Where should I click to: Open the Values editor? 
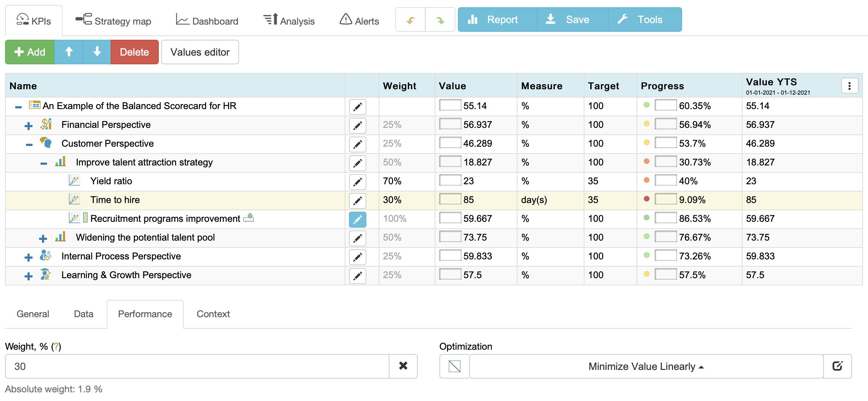pyautogui.click(x=200, y=52)
